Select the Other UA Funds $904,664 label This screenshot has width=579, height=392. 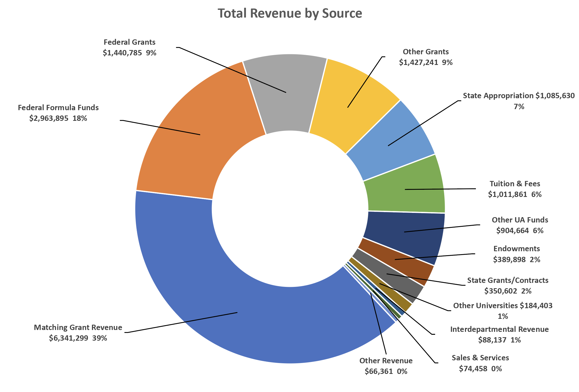coord(520,225)
